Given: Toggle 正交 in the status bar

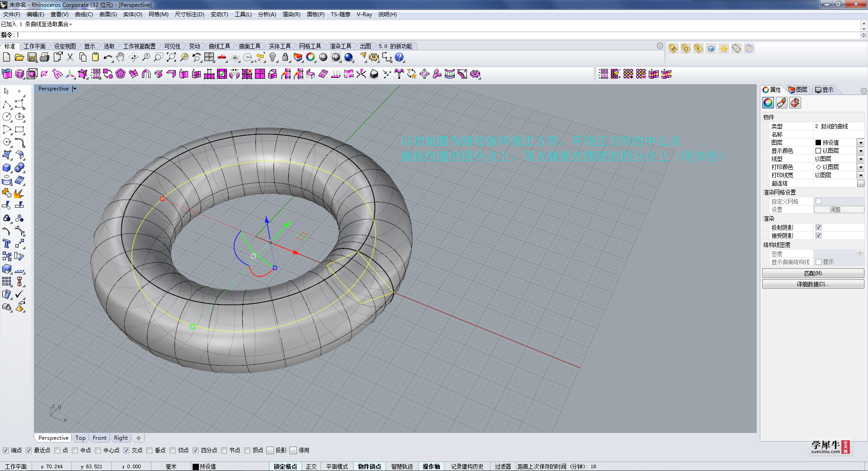Looking at the screenshot, I should click(311, 466).
